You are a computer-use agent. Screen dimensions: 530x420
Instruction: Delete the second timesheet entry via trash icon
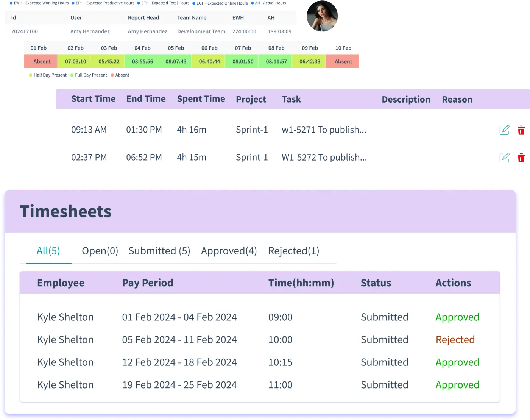point(521,157)
